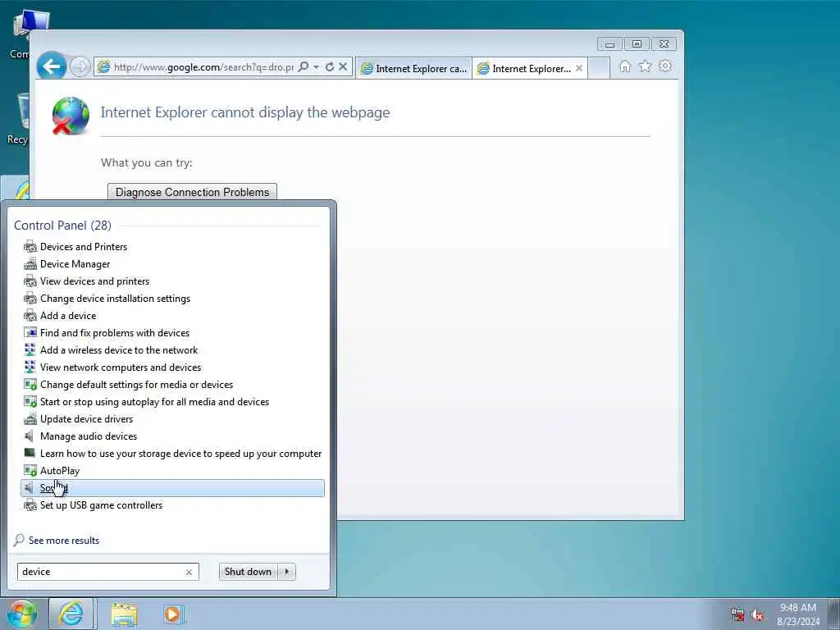
Task: Click the Windows Start orb
Action: (x=22, y=614)
